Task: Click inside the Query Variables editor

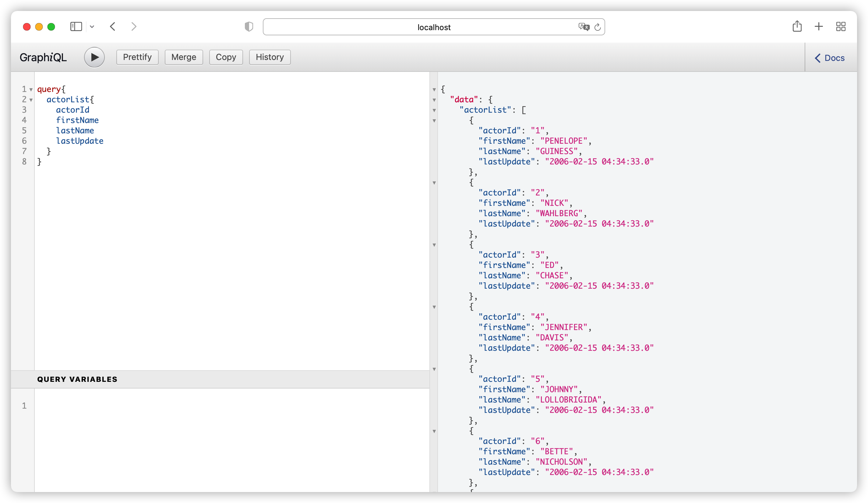Action: [x=231, y=437]
